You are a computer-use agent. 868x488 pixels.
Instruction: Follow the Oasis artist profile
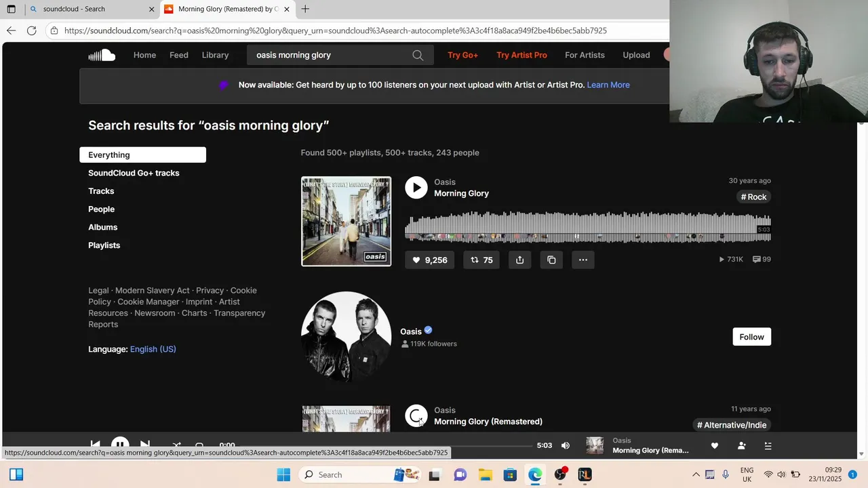pyautogui.click(x=751, y=337)
